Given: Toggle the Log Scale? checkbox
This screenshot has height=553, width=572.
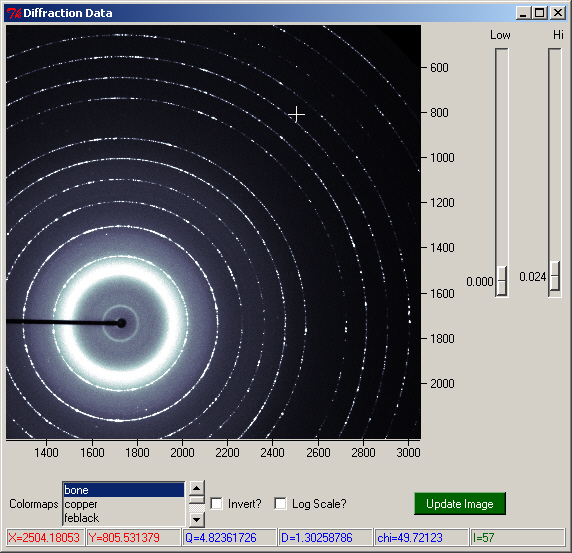Looking at the screenshot, I should 280,504.
